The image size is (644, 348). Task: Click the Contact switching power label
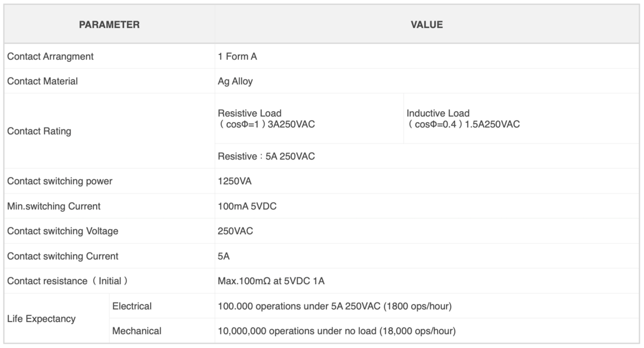pyautogui.click(x=60, y=181)
